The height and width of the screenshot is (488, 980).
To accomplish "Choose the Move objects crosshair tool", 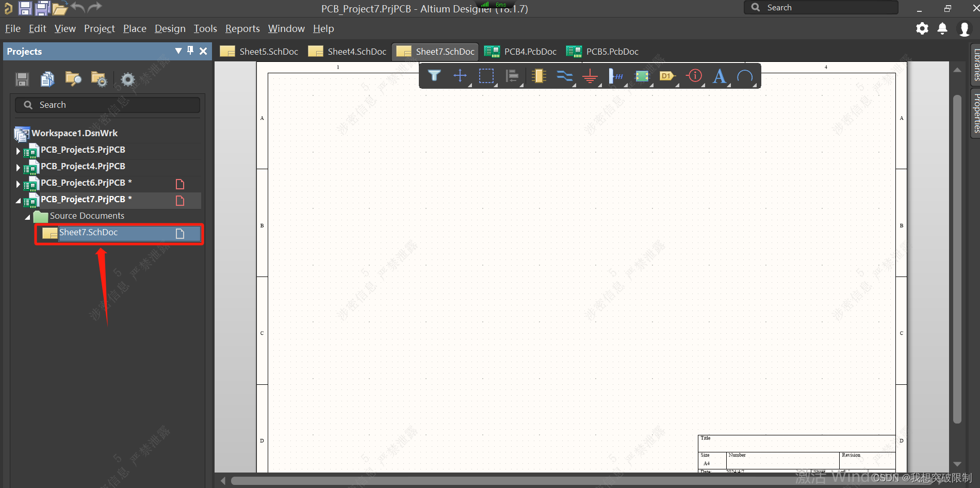I will [x=460, y=76].
